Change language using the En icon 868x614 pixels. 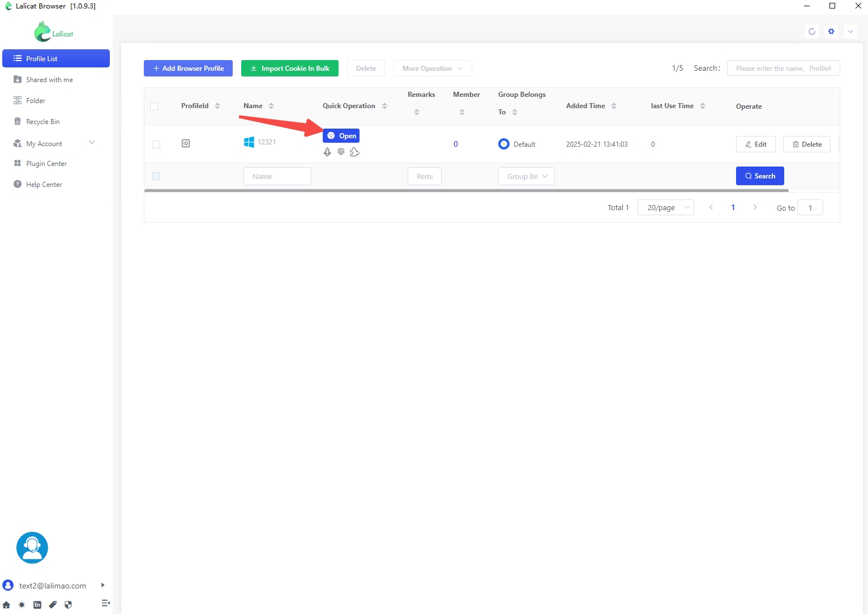pos(37,604)
